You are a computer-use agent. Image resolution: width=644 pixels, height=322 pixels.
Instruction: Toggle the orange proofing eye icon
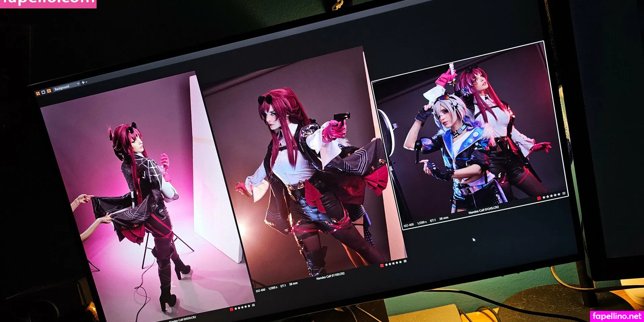tap(49, 91)
